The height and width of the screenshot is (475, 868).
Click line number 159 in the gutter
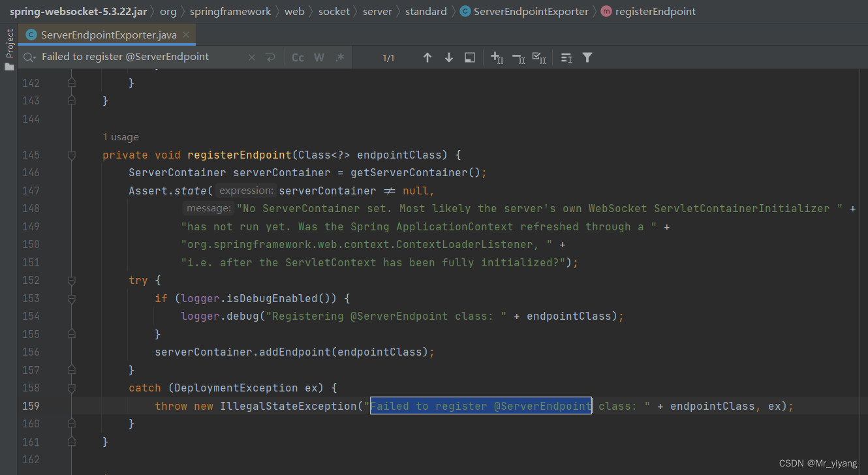31,406
